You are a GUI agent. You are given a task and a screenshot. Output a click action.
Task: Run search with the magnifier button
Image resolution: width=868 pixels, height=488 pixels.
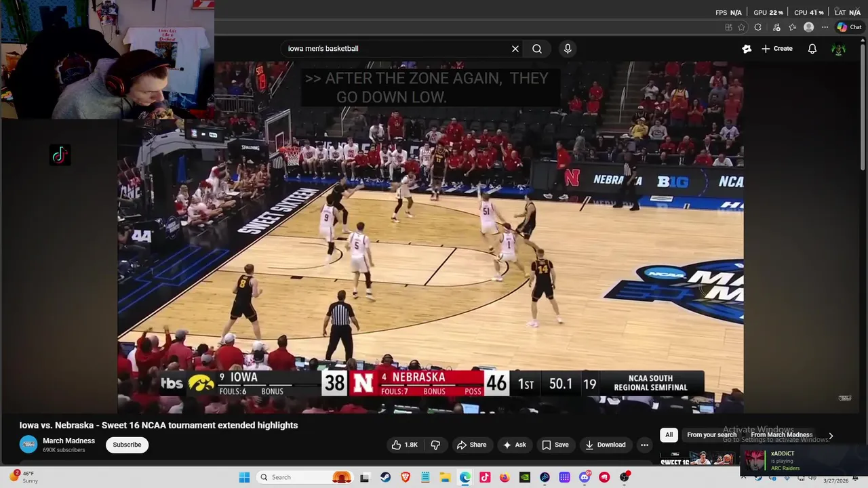point(537,49)
